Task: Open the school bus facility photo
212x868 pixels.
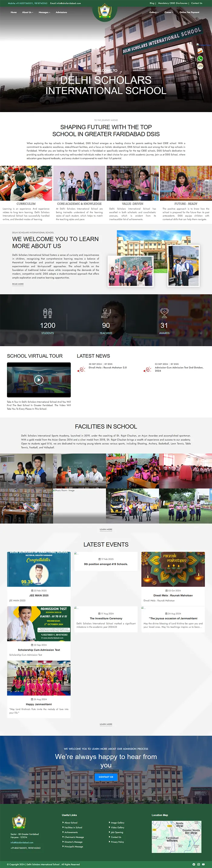Action: pos(132,506)
